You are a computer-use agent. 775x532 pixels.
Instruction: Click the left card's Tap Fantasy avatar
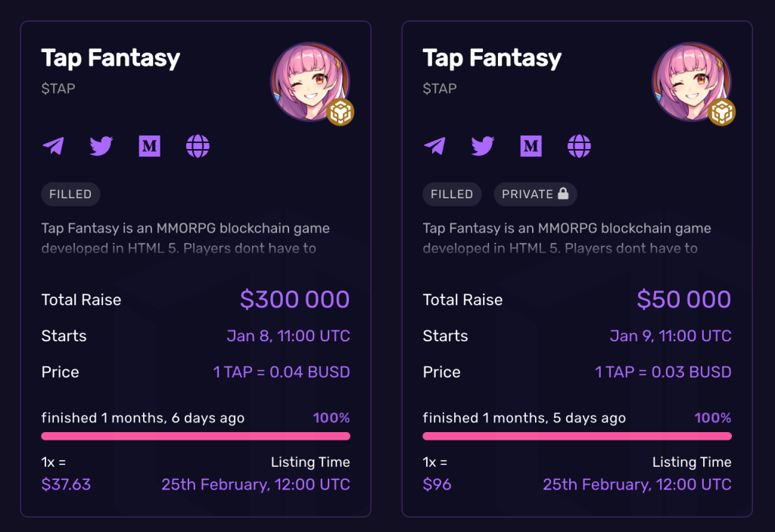306,79
